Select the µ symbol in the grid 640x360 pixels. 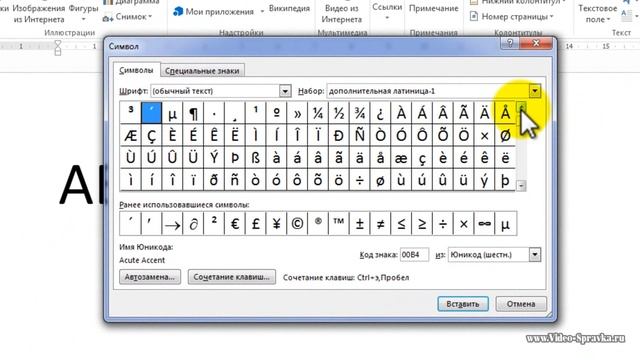point(172,113)
